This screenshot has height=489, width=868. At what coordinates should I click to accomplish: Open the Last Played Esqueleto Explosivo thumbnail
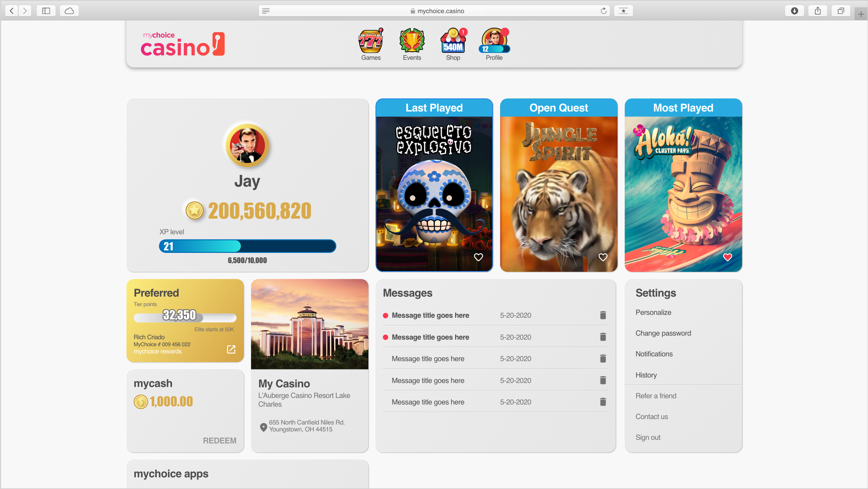(434, 194)
